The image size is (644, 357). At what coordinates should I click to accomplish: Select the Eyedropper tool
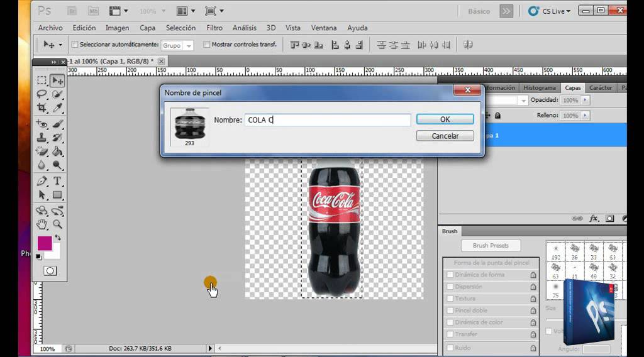(x=57, y=107)
